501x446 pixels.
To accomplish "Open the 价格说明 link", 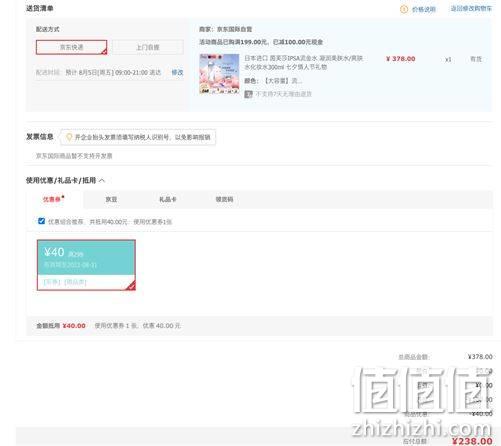I will (x=424, y=9).
